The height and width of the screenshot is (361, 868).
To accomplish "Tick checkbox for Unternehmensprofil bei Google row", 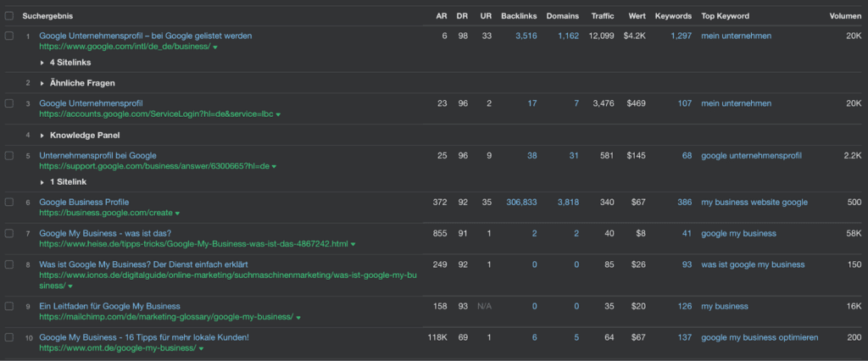I will click(x=8, y=156).
